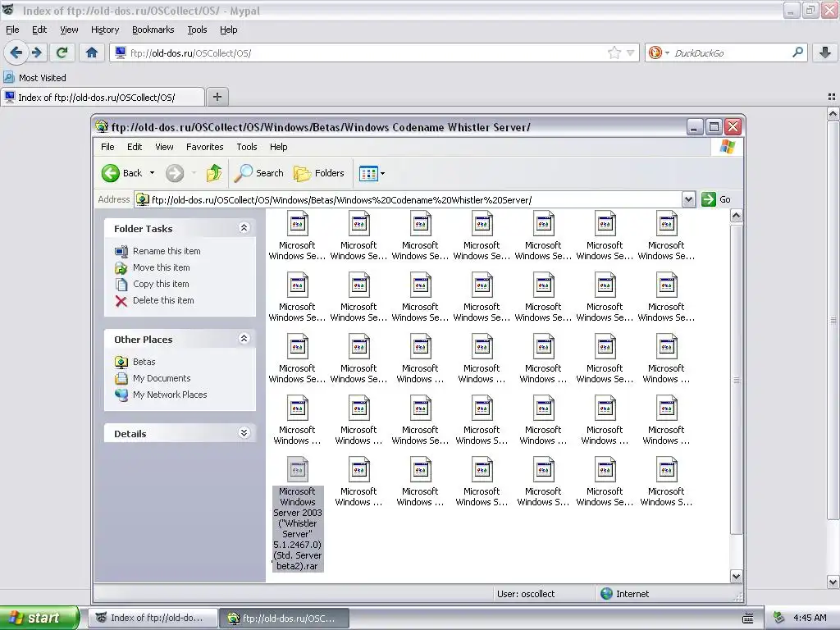Image resolution: width=840 pixels, height=630 pixels.
Task: Go to Mypal home page icon
Action: [92, 52]
